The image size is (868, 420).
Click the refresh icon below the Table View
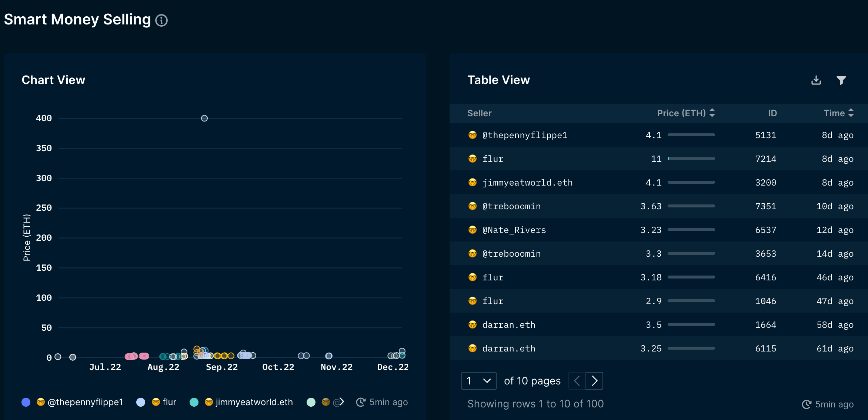coord(805,404)
